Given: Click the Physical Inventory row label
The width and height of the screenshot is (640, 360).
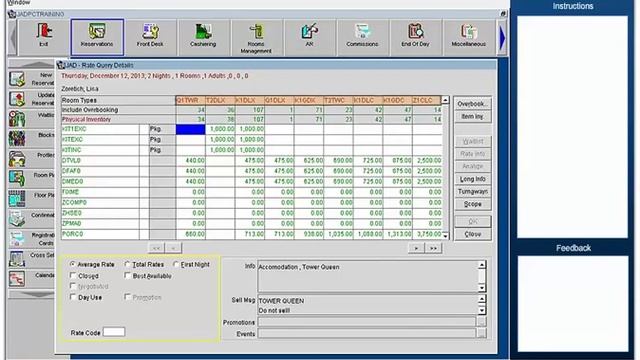Looking at the screenshot, I should point(87,120).
